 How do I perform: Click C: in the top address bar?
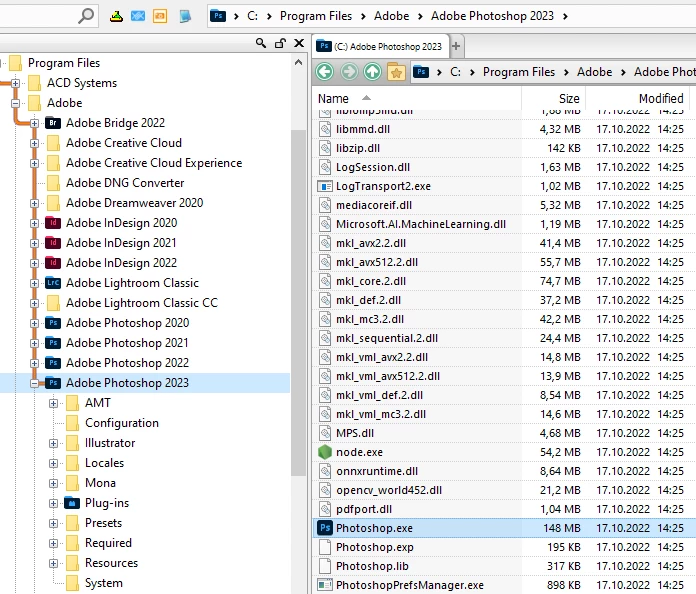click(x=253, y=16)
